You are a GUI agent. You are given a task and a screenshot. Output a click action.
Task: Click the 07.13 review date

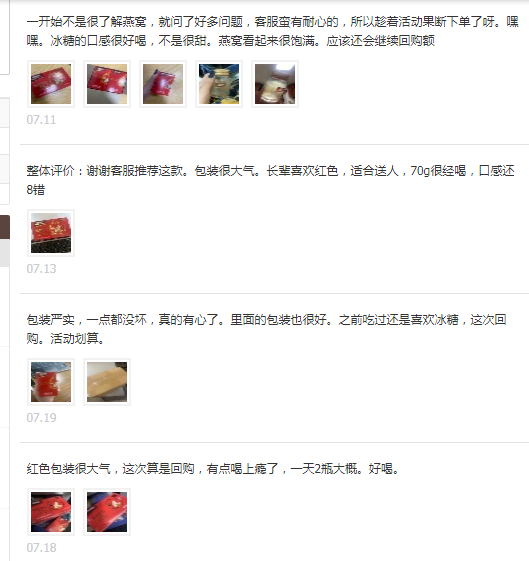click(x=41, y=268)
